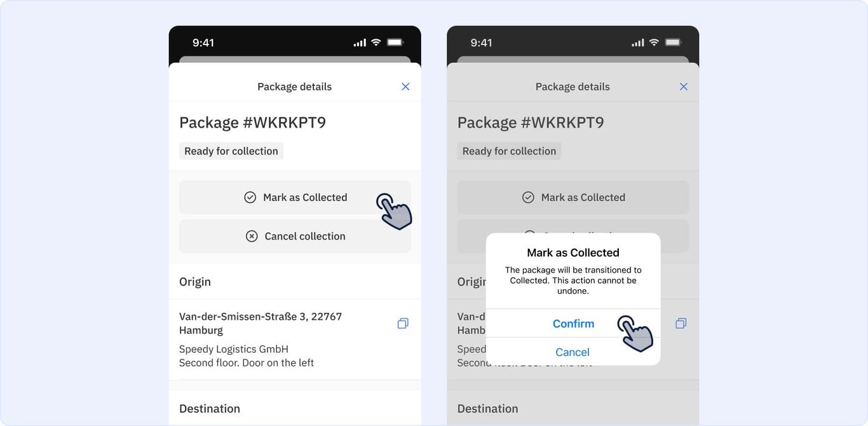This screenshot has width=868, height=426.
Task: Copy the origin address on right phone
Action: pos(681,324)
